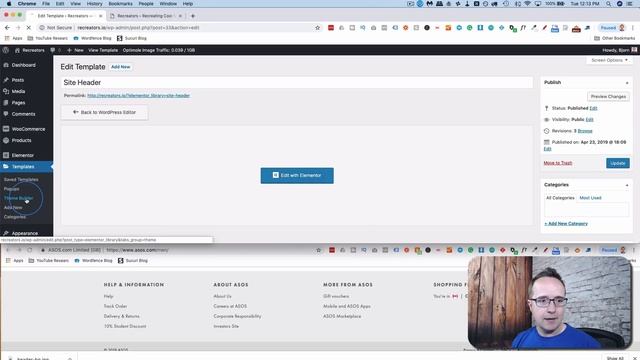Open Elementor in the sidebar
Image resolution: width=640 pixels, height=360 pixels.
coord(22,156)
